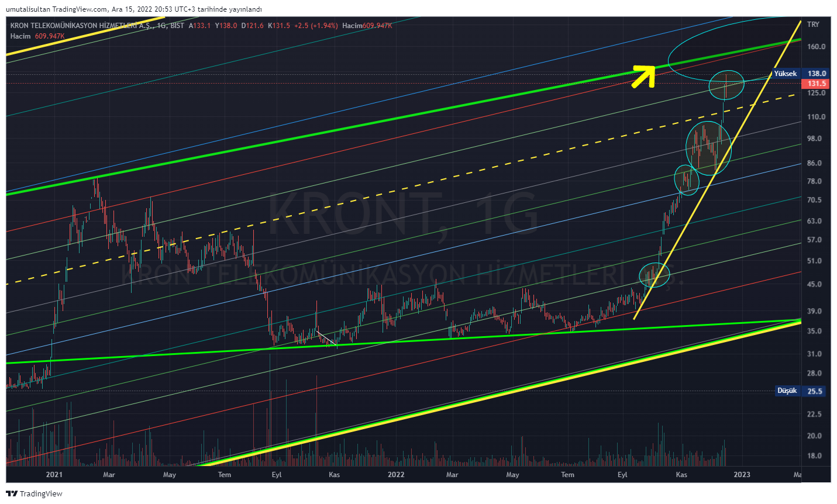Click the 2021 label on time axis
Viewport: 837px width, 504px height.
coord(54,475)
